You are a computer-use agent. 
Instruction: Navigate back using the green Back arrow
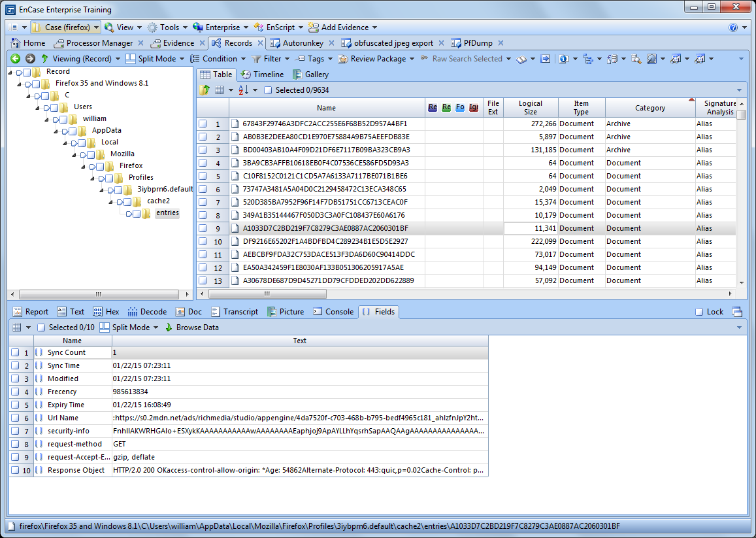click(x=15, y=58)
